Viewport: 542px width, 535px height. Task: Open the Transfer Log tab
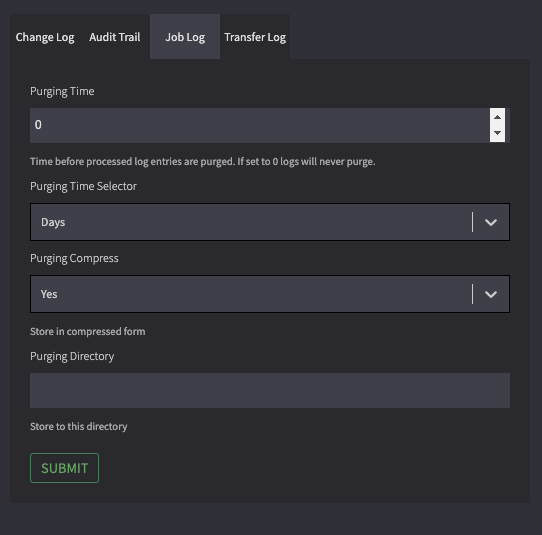(255, 37)
